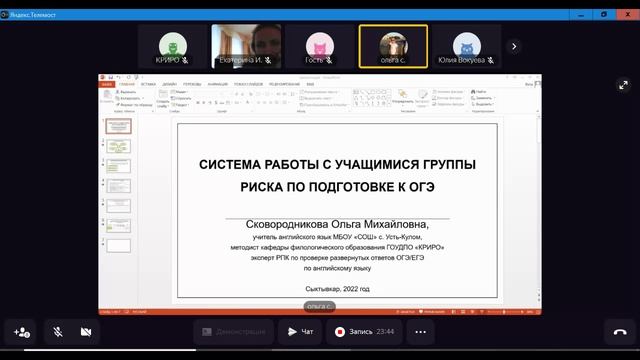The width and height of the screenshot is (640, 360).
Task: Open the add participant icon
Action: pyautogui.click(x=21, y=332)
